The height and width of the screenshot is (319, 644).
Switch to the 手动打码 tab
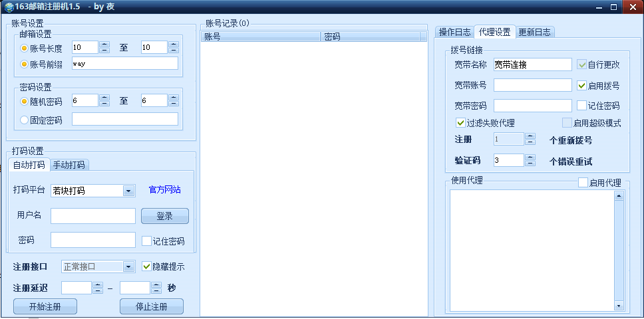[69, 165]
